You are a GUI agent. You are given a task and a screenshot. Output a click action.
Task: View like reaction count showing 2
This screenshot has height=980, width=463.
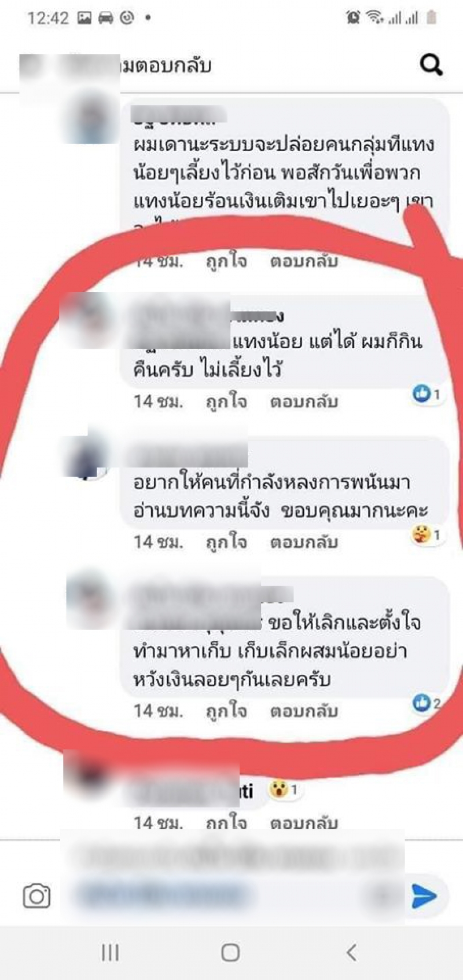[427, 703]
